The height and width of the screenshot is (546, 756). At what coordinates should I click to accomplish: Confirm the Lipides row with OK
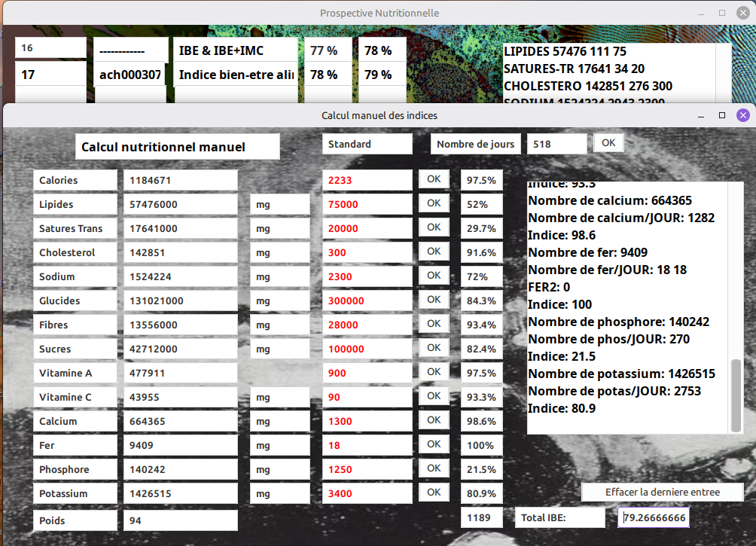[434, 203]
